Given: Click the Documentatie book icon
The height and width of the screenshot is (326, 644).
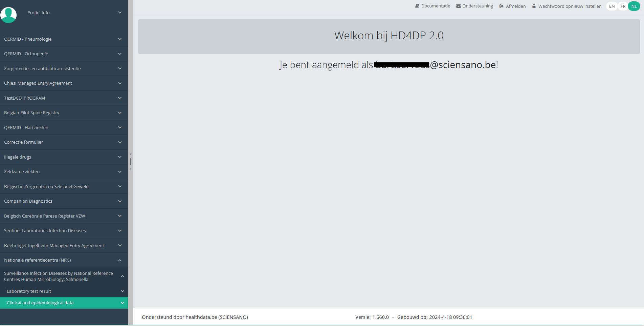Looking at the screenshot, I should pyautogui.click(x=417, y=6).
